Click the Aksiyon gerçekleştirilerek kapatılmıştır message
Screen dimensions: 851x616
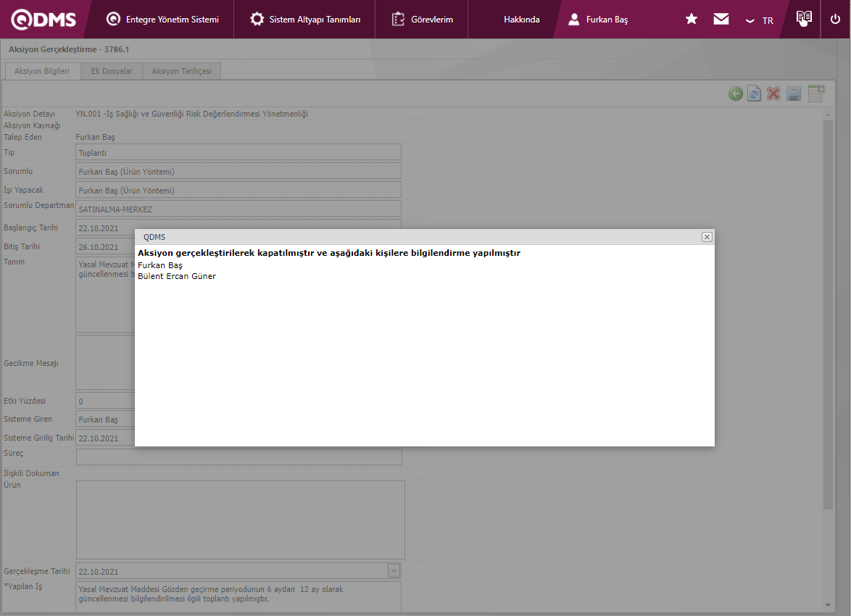tap(329, 253)
